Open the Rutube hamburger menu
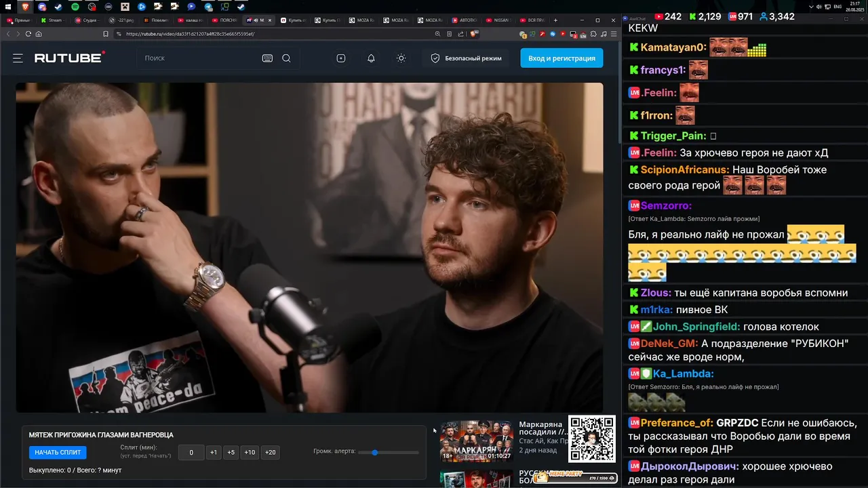 [18, 58]
